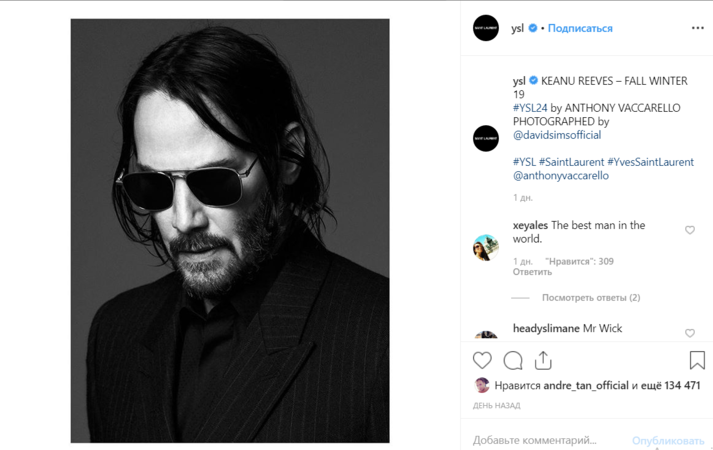Open liker avatar next to andre_tan_official
Viewport: 713px width, 450px height.
(482, 386)
